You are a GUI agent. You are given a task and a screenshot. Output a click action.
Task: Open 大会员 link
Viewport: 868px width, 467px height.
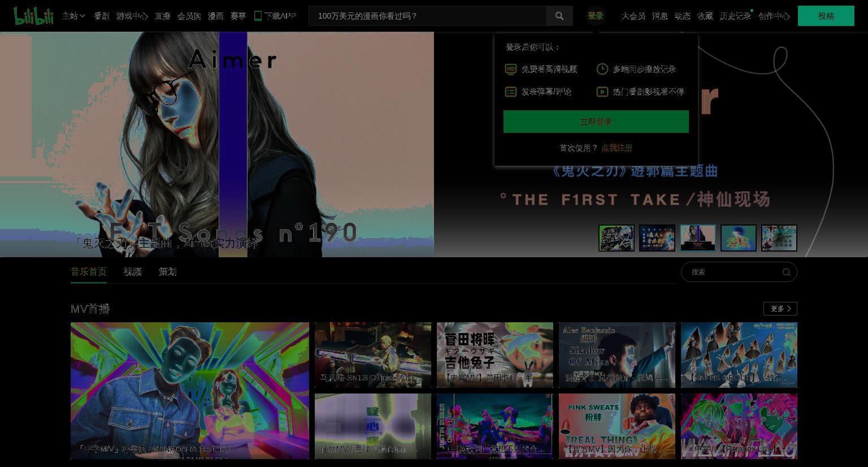pos(633,16)
